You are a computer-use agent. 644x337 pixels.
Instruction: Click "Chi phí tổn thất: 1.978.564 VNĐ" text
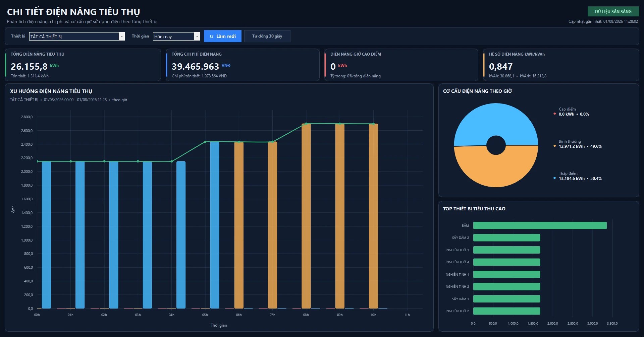tap(199, 76)
